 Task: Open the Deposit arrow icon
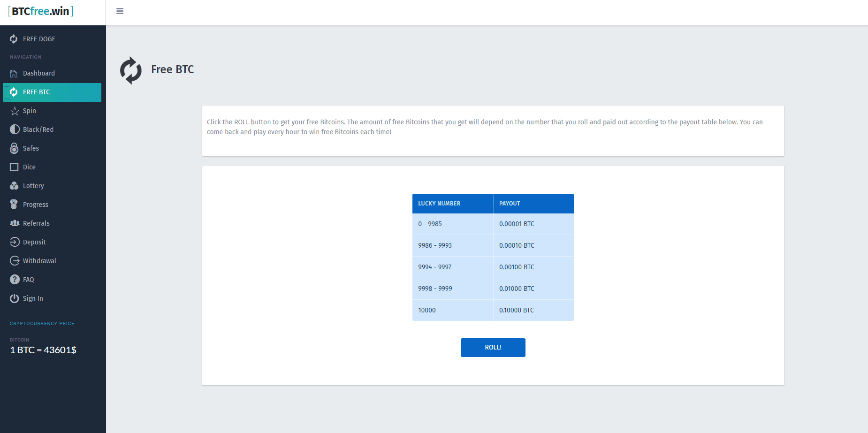click(15, 242)
